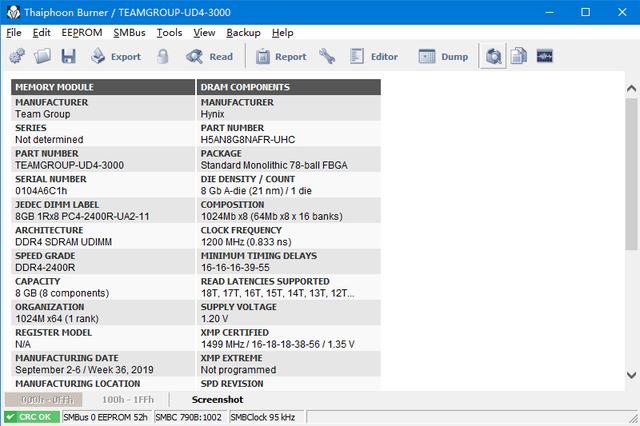Switch to the Screenshot tab
Viewport: 640px width, 426px height.
click(x=217, y=399)
